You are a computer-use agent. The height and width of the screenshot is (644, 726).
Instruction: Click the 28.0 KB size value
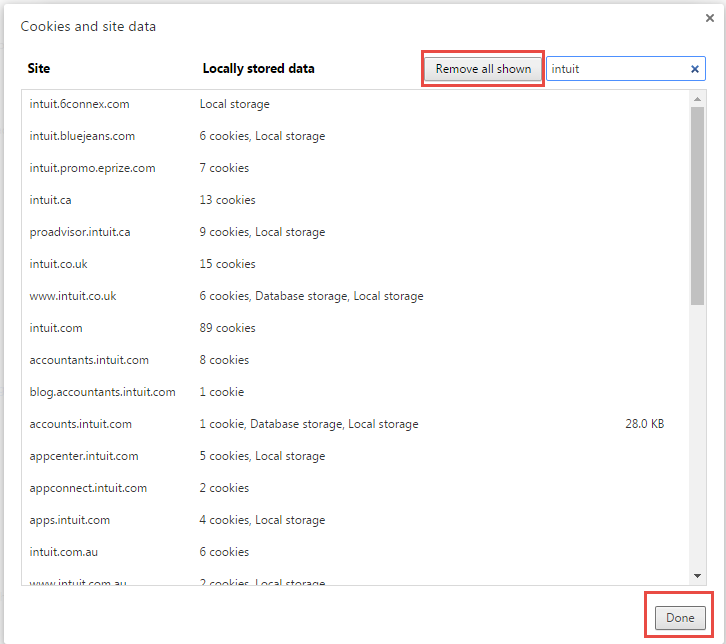pos(645,424)
